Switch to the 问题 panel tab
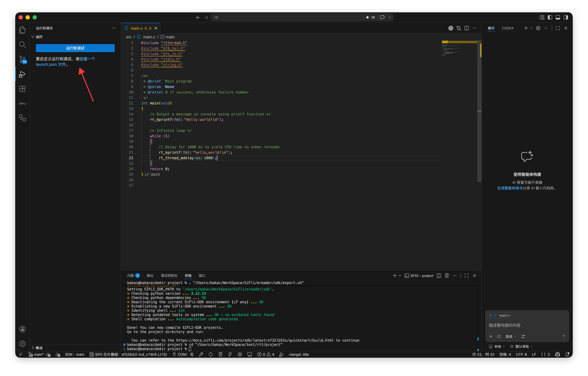Image resolution: width=588 pixels, height=376 pixels. click(x=131, y=276)
